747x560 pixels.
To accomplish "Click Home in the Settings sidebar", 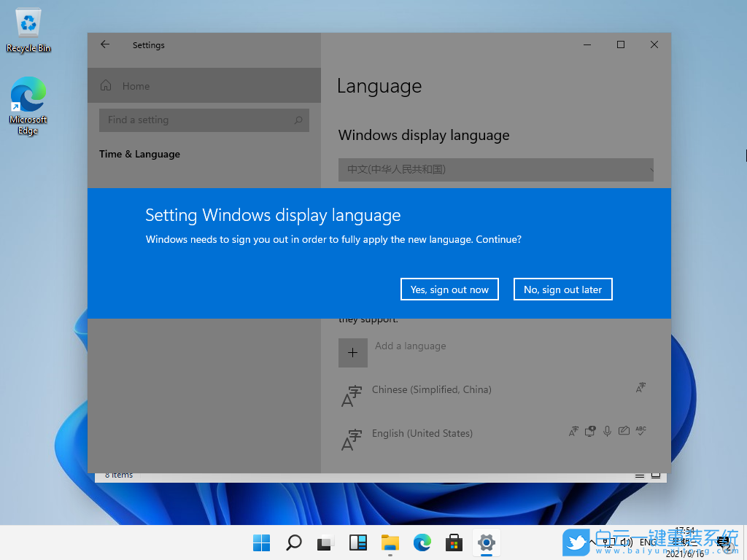I will [x=136, y=85].
